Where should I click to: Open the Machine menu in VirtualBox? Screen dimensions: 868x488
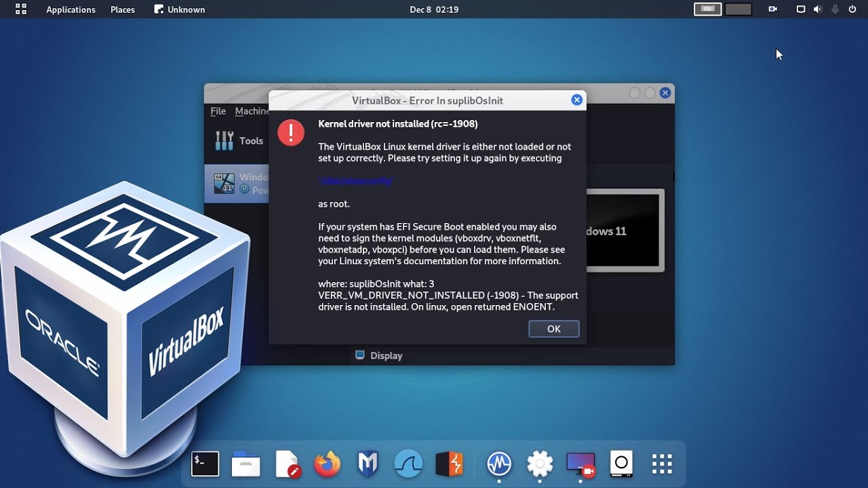252,111
